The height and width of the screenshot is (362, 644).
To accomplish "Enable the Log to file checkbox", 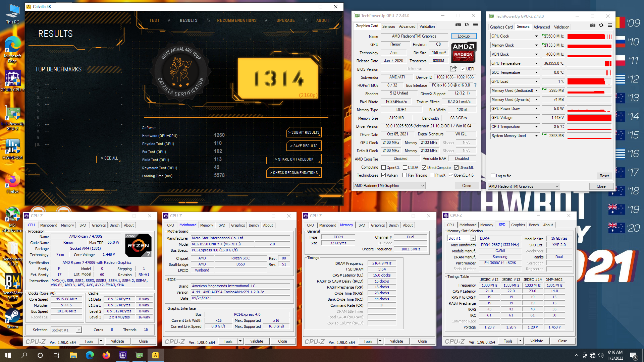I will point(493,176).
